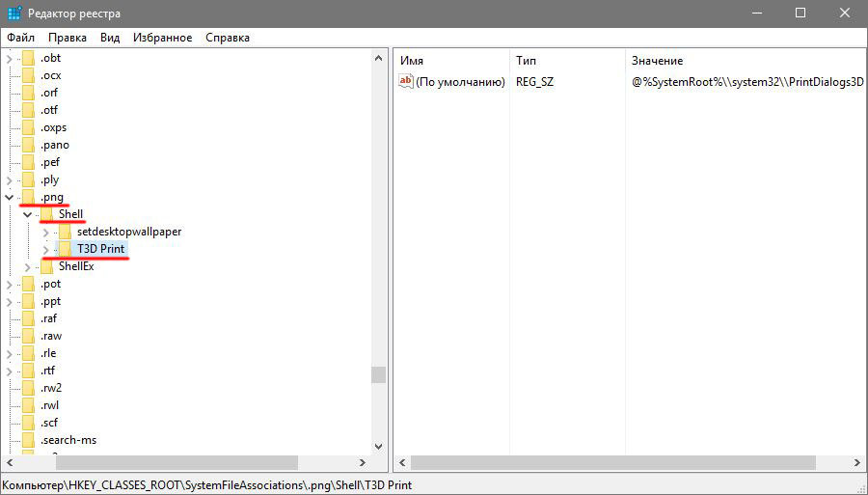Viewport: 868px width, 495px height.
Task: Click the .raw folder icon
Action: coord(28,336)
